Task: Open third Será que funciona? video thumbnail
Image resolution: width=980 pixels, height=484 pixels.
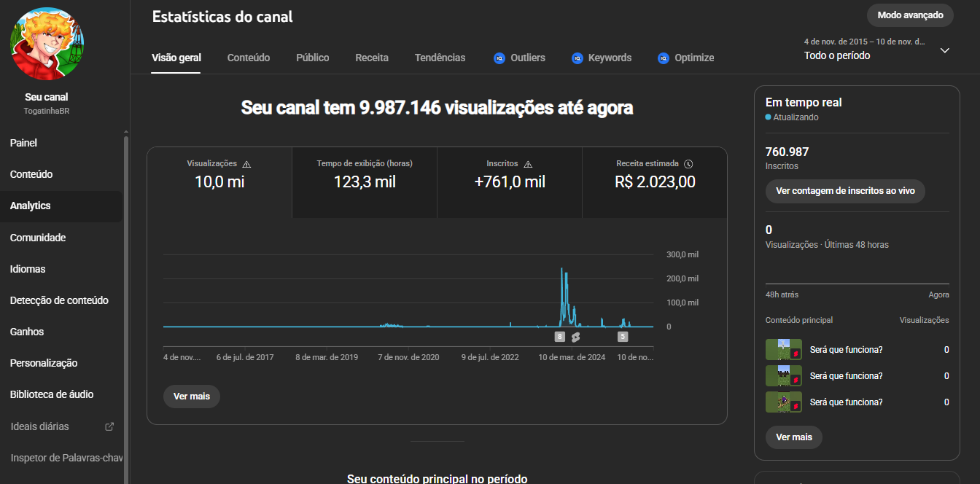Action: (x=784, y=402)
